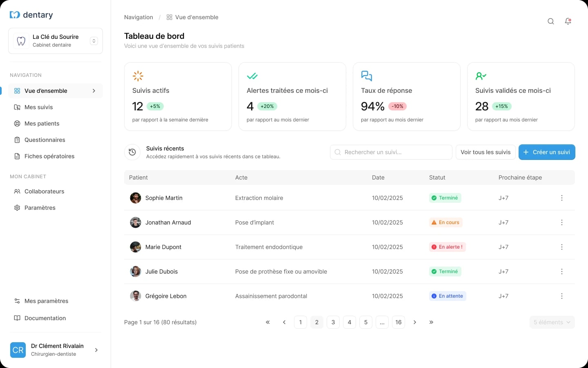Go to page 16 of results
The height and width of the screenshot is (368, 588).
[x=399, y=322]
